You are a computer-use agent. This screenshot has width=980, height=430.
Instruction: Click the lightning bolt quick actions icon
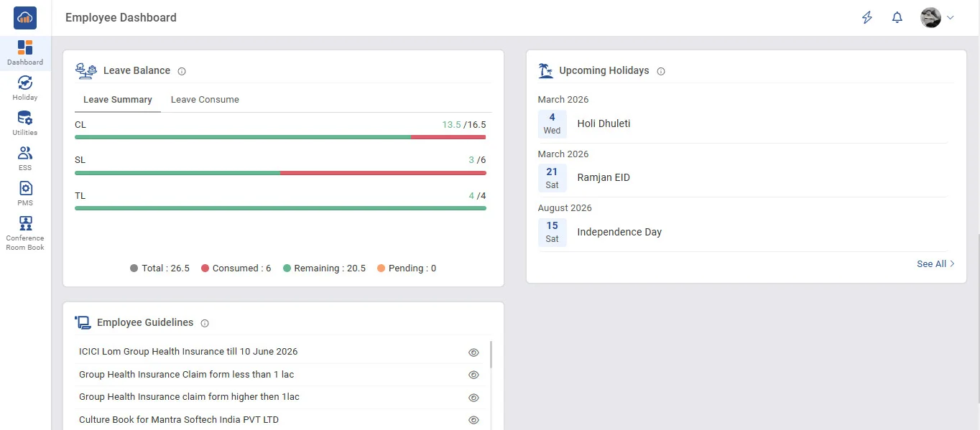pyautogui.click(x=867, y=18)
